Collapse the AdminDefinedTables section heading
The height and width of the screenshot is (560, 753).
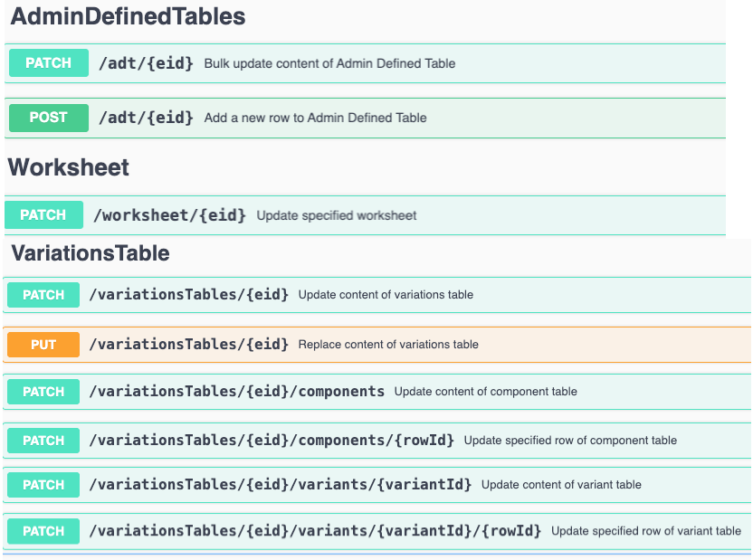coord(128,16)
